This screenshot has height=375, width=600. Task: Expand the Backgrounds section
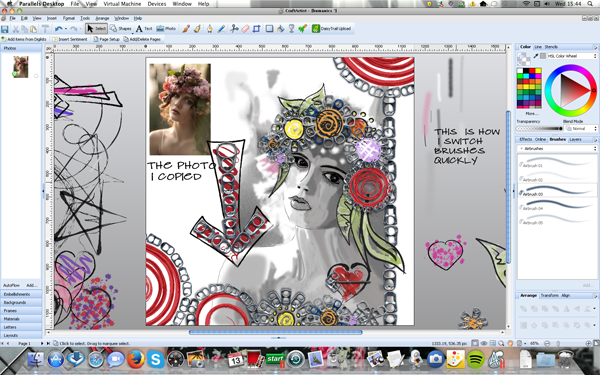(21, 302)
